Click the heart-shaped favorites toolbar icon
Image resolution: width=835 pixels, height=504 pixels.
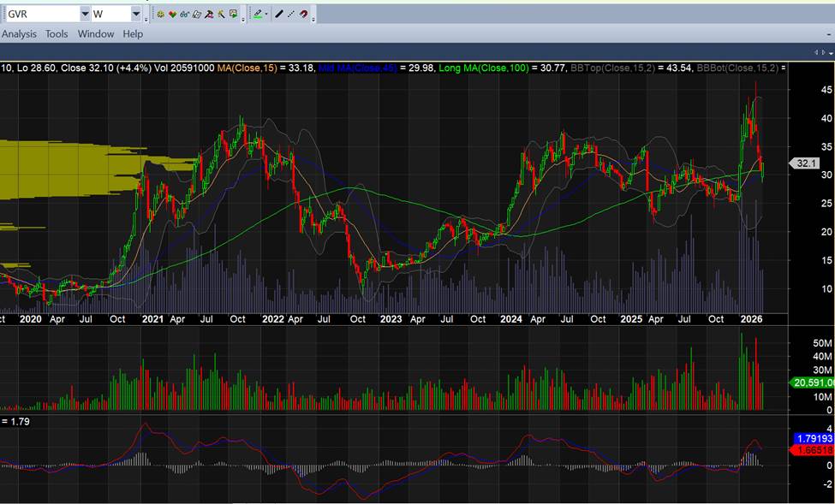173,15
